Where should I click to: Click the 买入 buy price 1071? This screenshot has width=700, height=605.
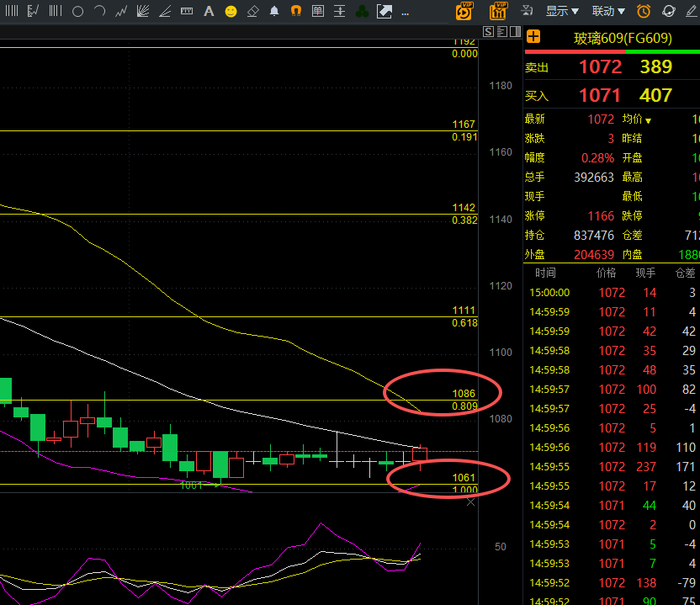600,96
